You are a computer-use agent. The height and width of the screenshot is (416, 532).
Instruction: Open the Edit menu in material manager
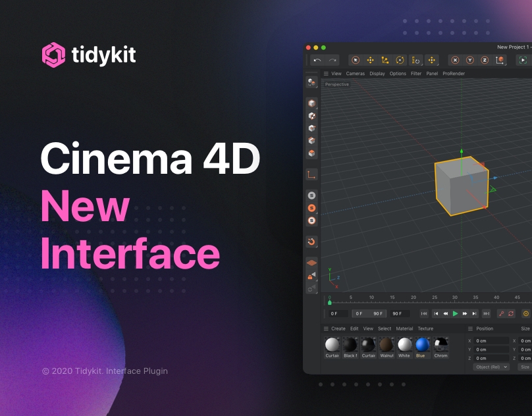[x=354, y=329]
